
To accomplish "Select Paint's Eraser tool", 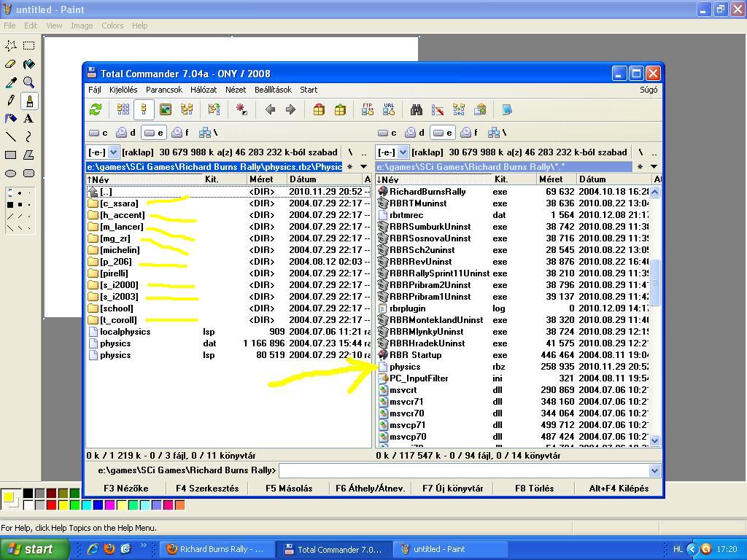I will 10,64.
